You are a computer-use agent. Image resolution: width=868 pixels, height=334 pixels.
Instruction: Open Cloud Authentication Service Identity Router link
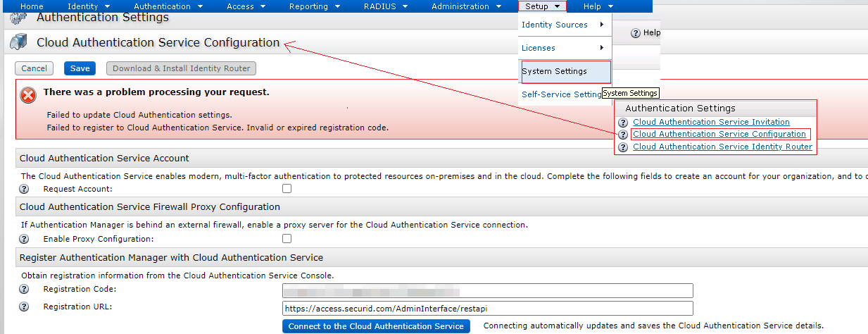[x=722, y=147]
